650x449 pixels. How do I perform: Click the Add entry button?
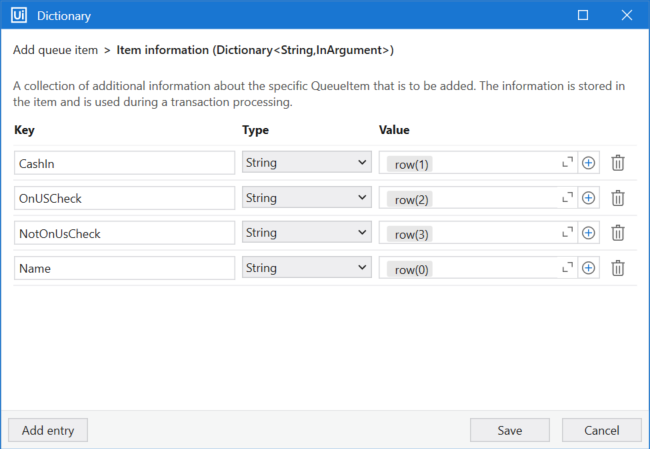48,430
